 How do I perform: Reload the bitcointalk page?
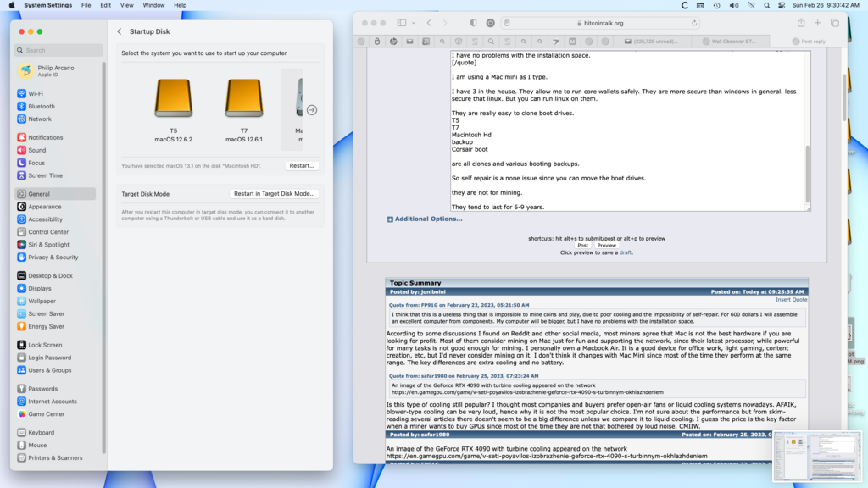click(694, 23)
